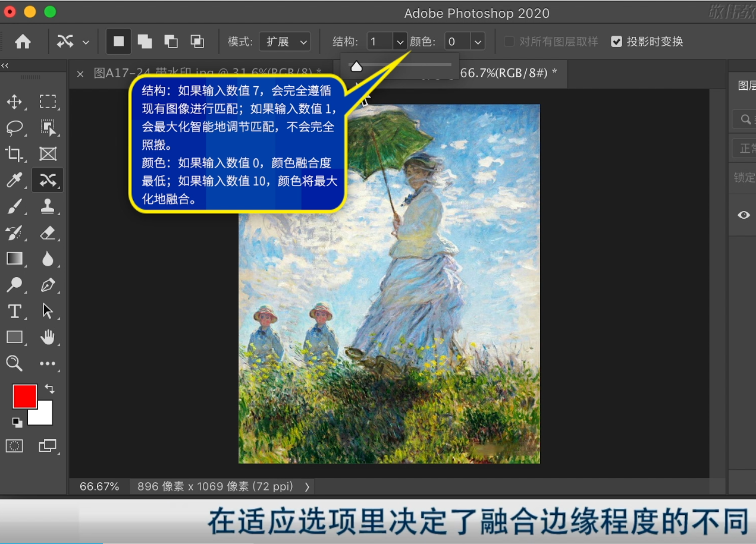The image size is (756, 544).
Task: Pick the red foreground color swatch
Action: pos(24,396)
